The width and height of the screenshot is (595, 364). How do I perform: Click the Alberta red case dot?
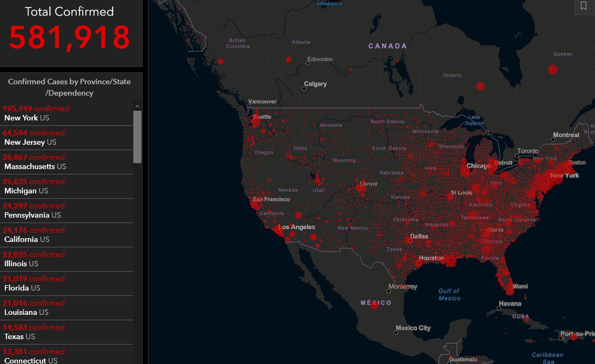pos(289,59)
